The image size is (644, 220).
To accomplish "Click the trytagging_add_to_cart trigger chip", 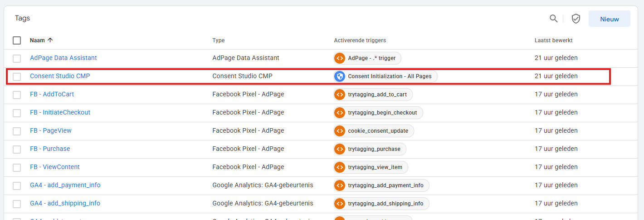I will 373,95.
